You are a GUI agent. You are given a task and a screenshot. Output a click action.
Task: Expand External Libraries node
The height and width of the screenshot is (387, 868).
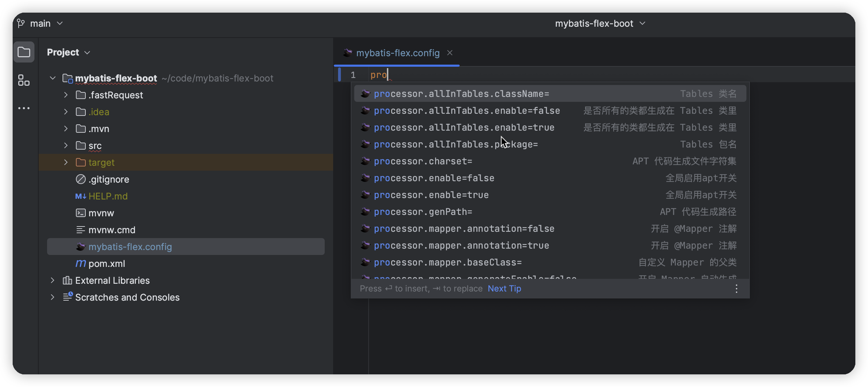click(52, 280)
